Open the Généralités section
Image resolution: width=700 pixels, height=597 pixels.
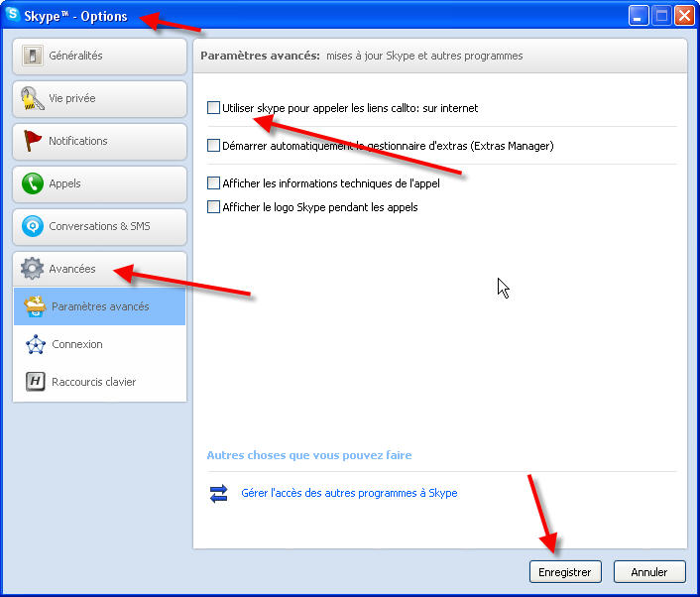coord(99,57)
